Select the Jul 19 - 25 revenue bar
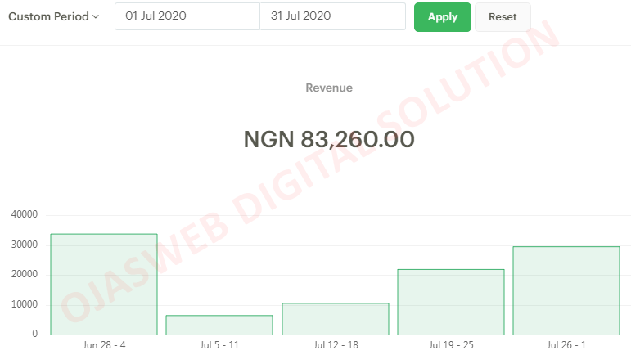 pyautogui.click(x=451, y=301)
